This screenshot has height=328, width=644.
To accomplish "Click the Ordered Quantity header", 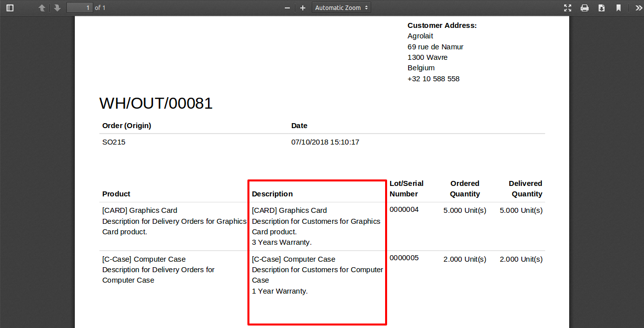I will click(465, 188).
